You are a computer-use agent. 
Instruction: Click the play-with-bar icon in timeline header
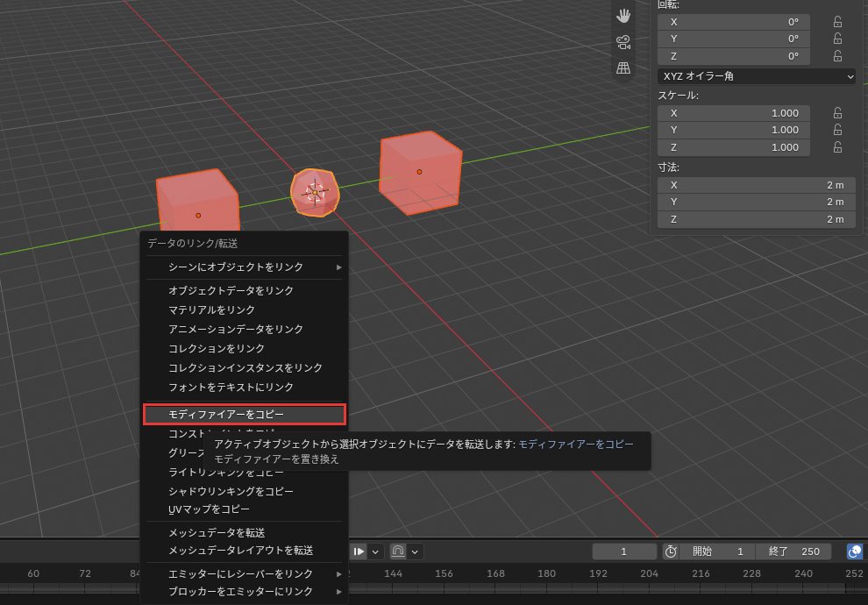click(x=359, y=552)
